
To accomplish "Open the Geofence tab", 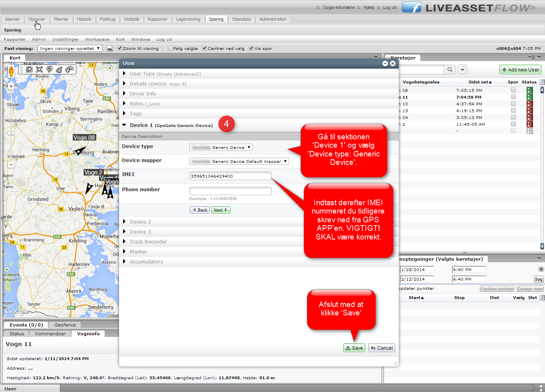I will (x=65, y=325).
